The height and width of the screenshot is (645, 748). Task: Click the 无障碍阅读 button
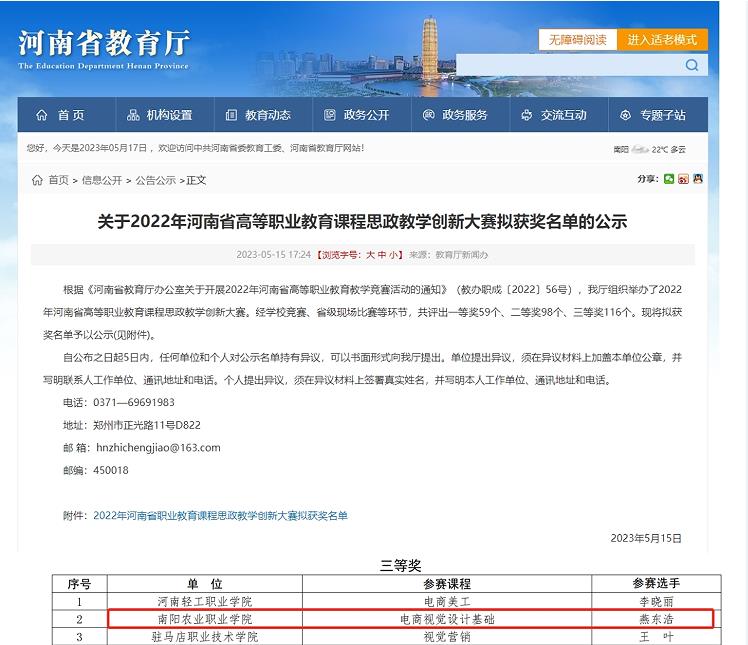(578, 40)
